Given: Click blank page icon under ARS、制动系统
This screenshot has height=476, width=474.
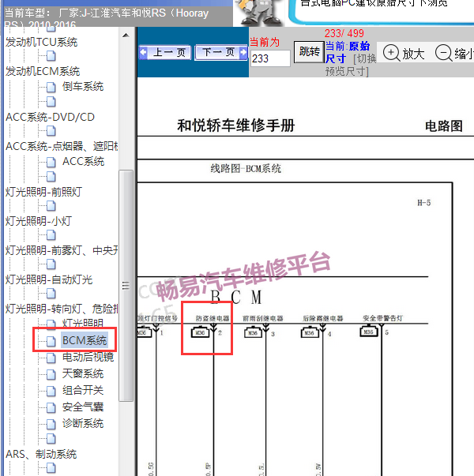Looking at the screenshot, I should coord(51,468).
